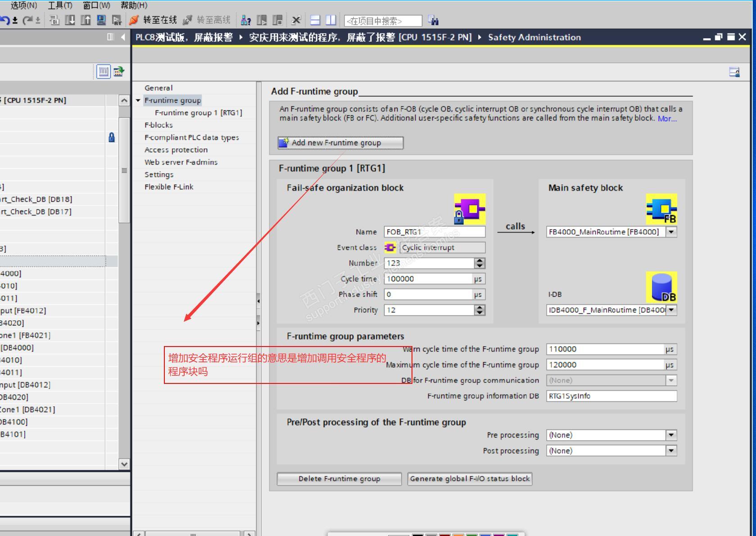
Task: Run the project search icon
Action: (x=433, y=20)
